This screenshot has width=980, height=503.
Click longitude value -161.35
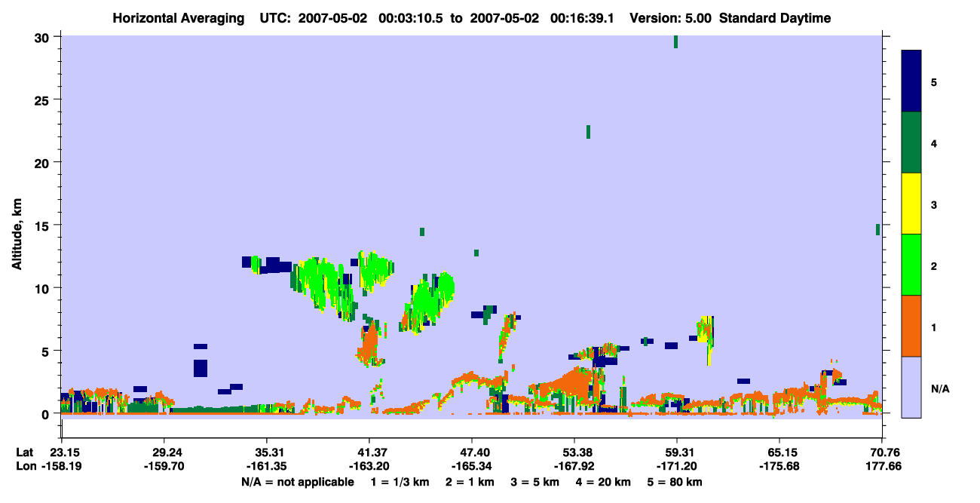tap(267, 467)
